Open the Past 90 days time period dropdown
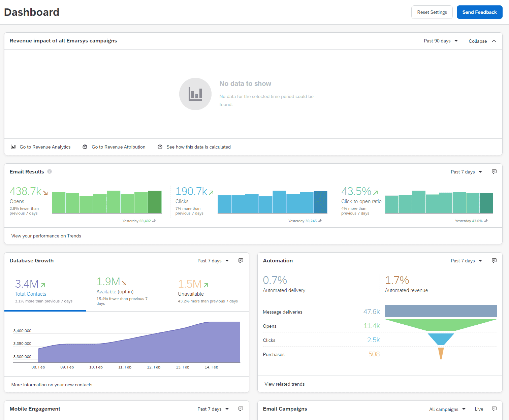Image resolution: width=509 pixels, height=420 pixels. [440, 41]
